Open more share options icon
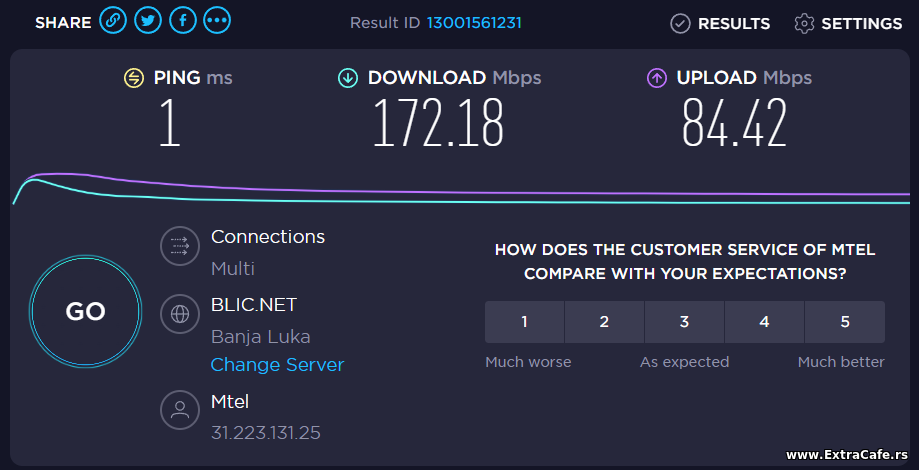 217,22
